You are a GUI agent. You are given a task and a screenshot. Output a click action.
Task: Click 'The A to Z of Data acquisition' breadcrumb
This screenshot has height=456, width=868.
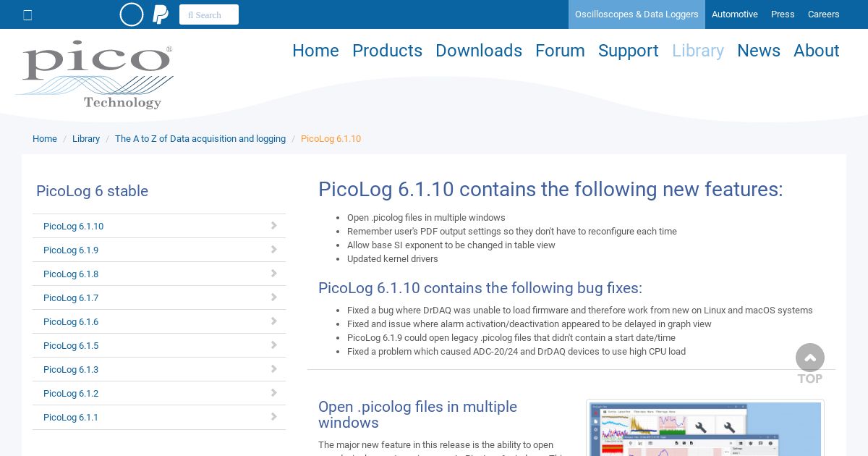(x=200, y=139)
